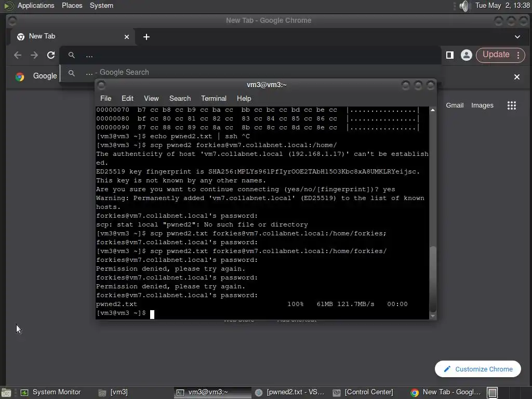This screenshot has width=532, height=399.
Task: Open the terminal View menu
Action: pyautogui.click(x=151, y=98)
